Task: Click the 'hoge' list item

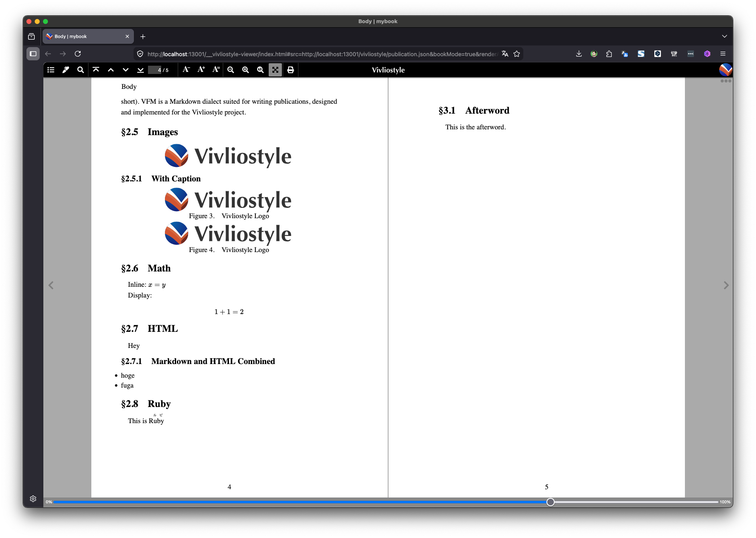Action: pos(128,375)
